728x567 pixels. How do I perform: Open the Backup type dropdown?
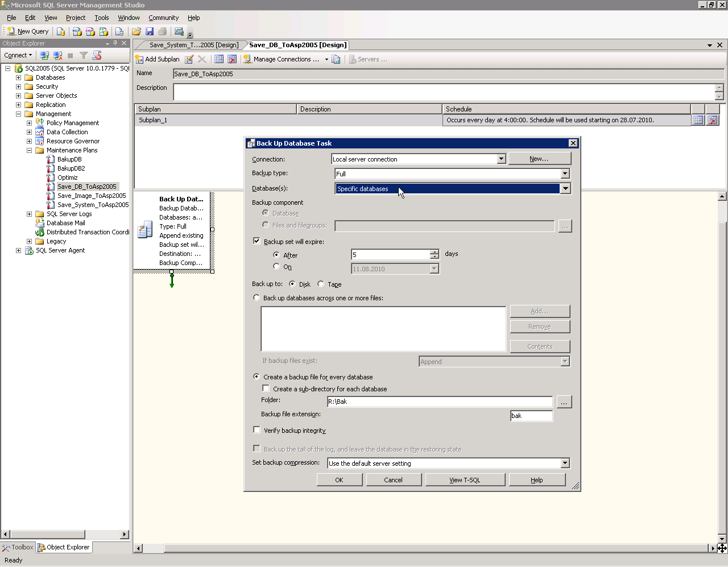point(565,174)
